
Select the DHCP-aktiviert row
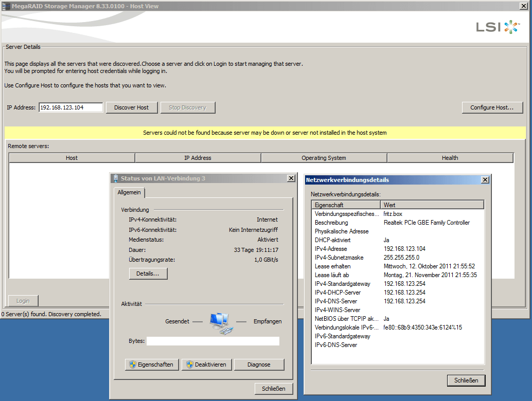(x=398, y=240)
